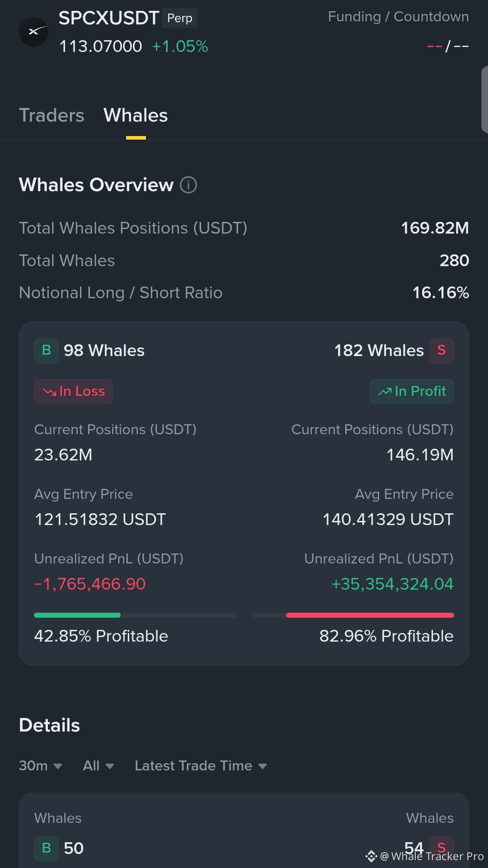This screenshot has height=868, width=488.
Task: Open the All filter dropdown
Action: pyautogui.click(x=99, y=766)
